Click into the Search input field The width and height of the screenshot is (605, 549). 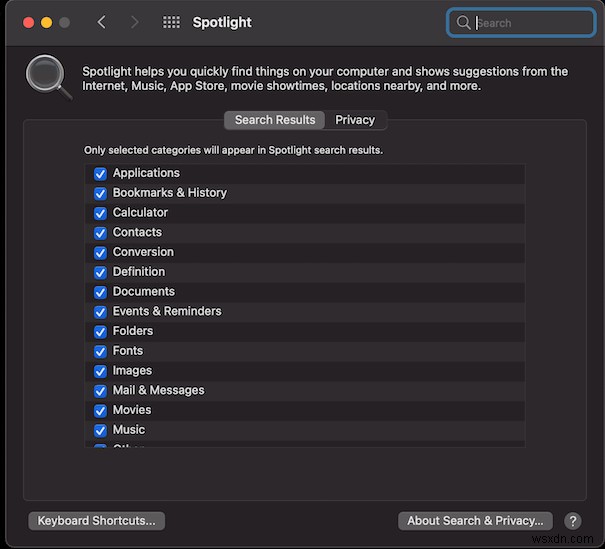530,22
